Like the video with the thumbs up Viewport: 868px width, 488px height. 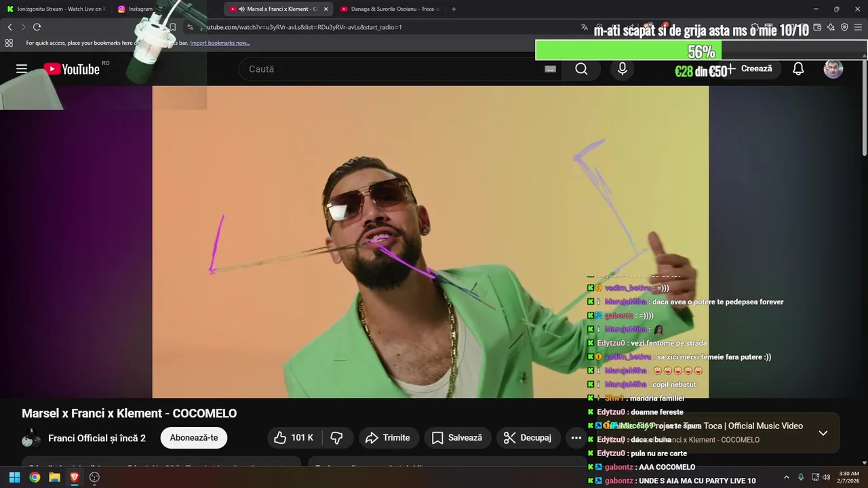point(294,438)
